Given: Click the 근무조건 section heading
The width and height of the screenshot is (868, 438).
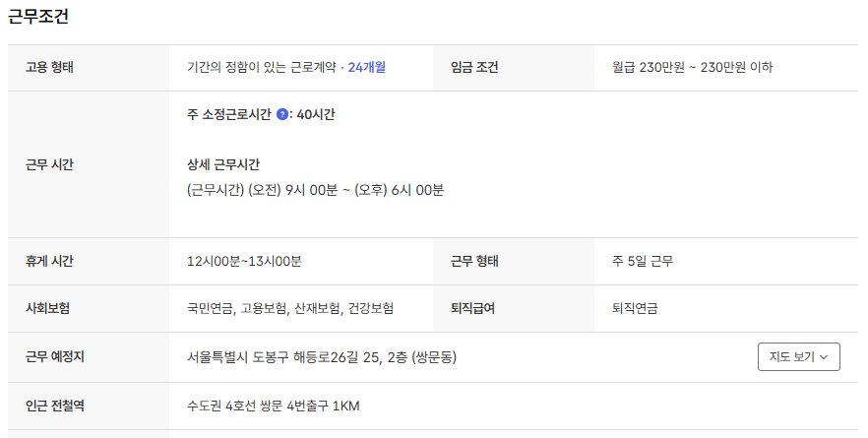Looking at the screenshot, I should [38, 17].
